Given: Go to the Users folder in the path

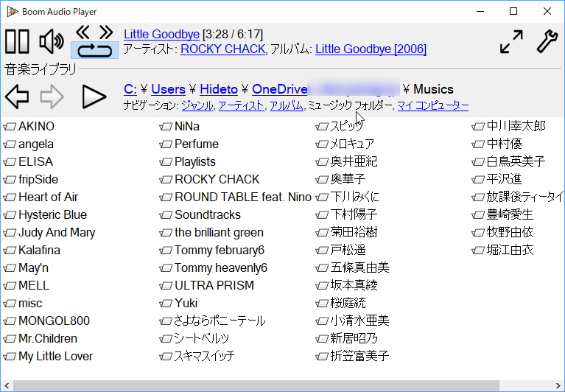Looking at the screenshot, I should (x=168, y=89).
